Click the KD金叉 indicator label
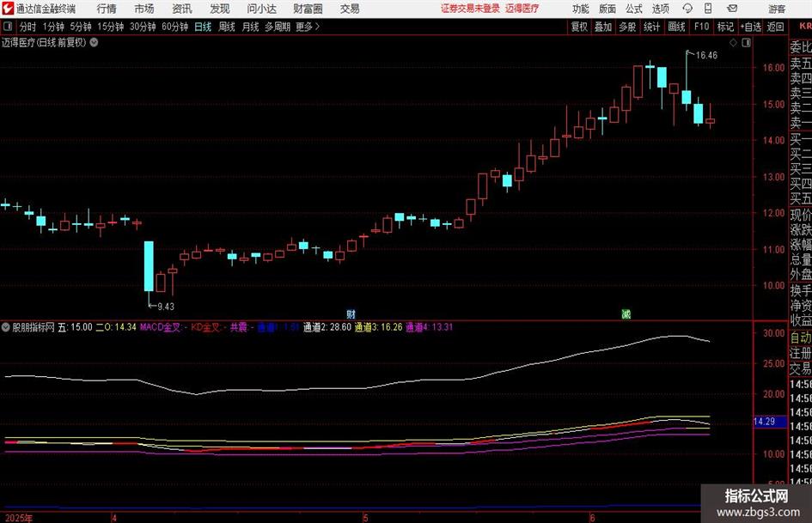 (206, 327)
